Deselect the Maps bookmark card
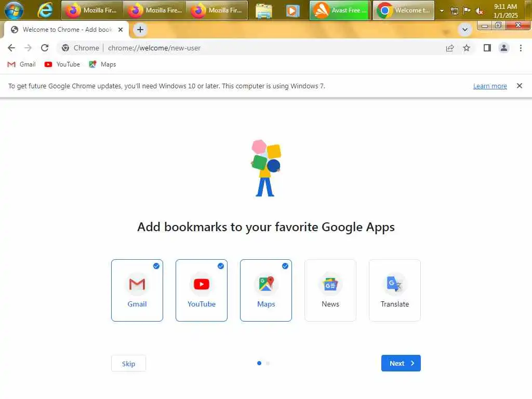The height and width of the screenshot is (399, 532). point(266,290)
